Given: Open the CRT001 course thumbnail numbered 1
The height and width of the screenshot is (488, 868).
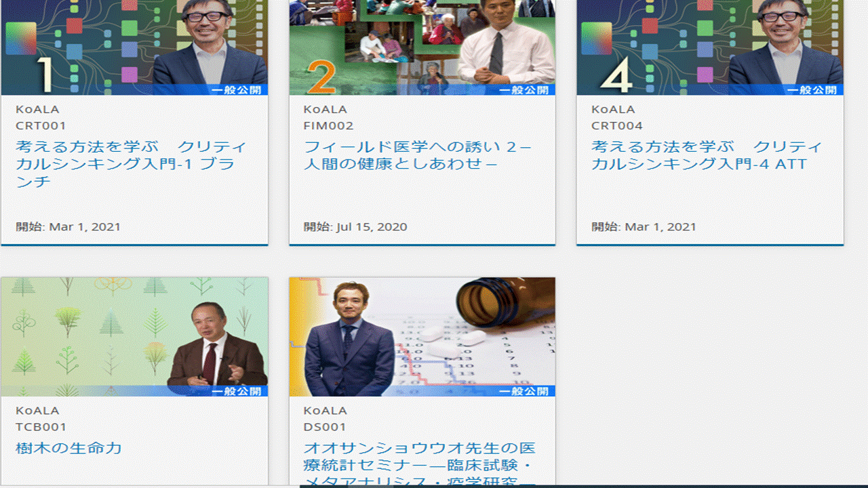Looking at the screenshot, I should tap(134, 46).
